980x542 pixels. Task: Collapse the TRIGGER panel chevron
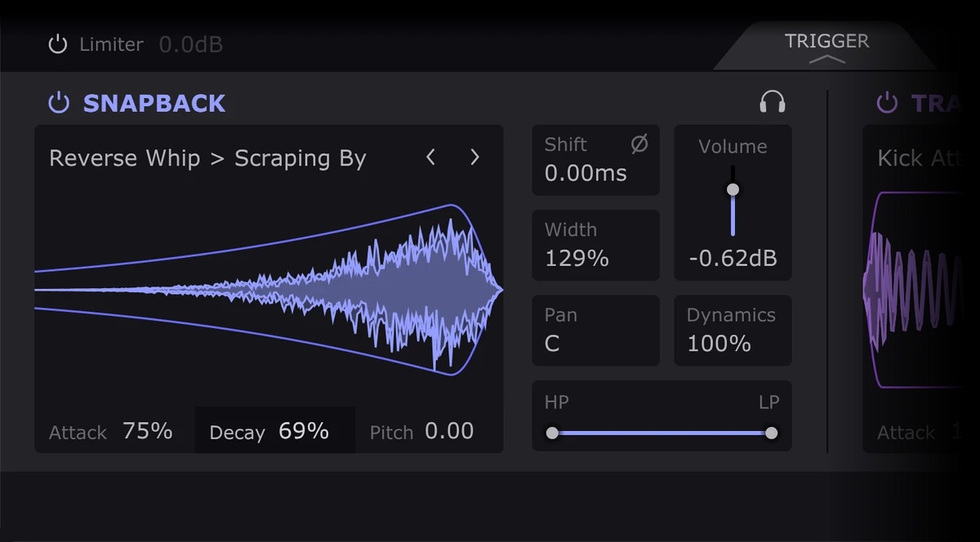(826, 60)
